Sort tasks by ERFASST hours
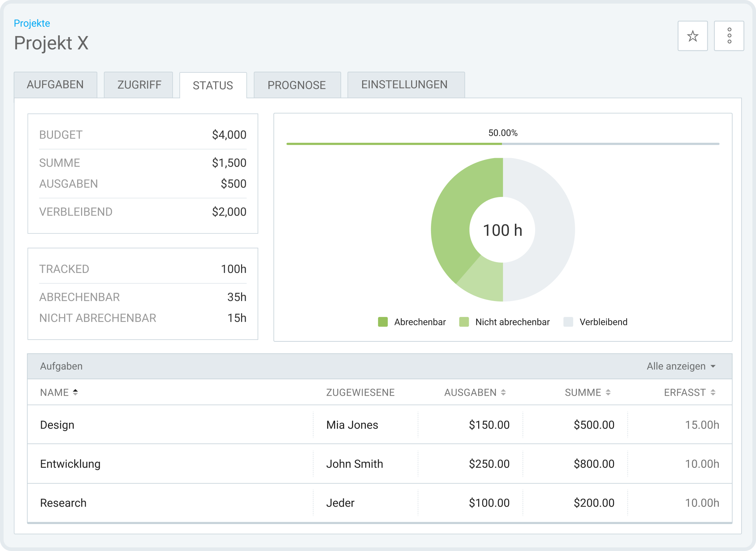This screenshot has height=551, width=756. 712,392
